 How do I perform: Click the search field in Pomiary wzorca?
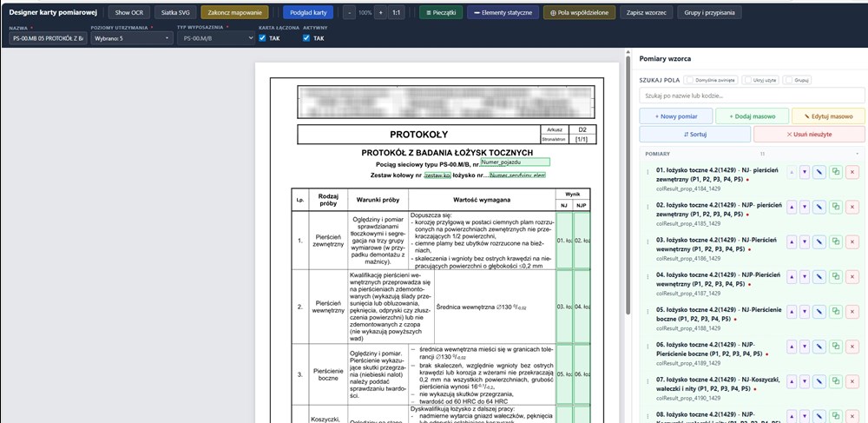746,95
